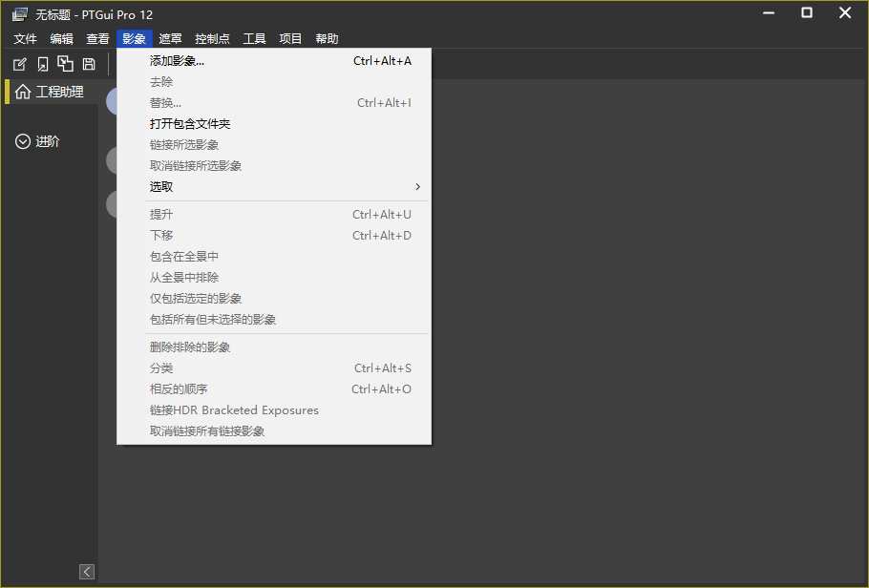Open the 遮罩 menu
Viewport: 869px width, 588px height.
[170, 39]
